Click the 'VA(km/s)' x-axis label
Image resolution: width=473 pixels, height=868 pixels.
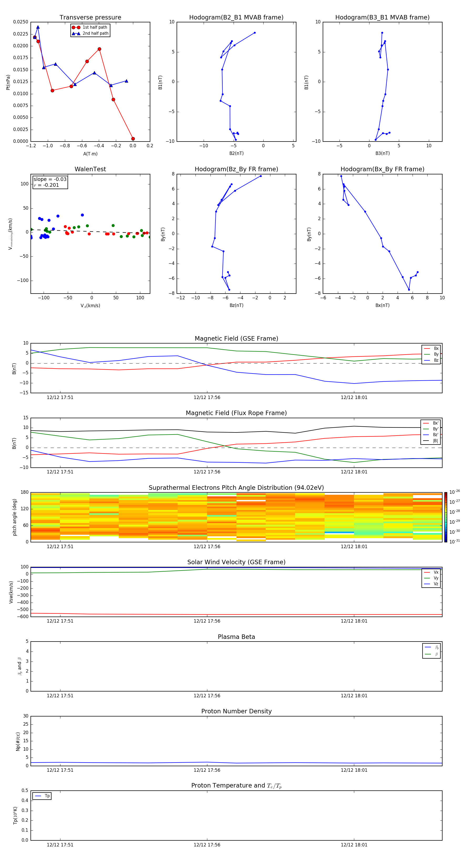[x=90, y=306]
